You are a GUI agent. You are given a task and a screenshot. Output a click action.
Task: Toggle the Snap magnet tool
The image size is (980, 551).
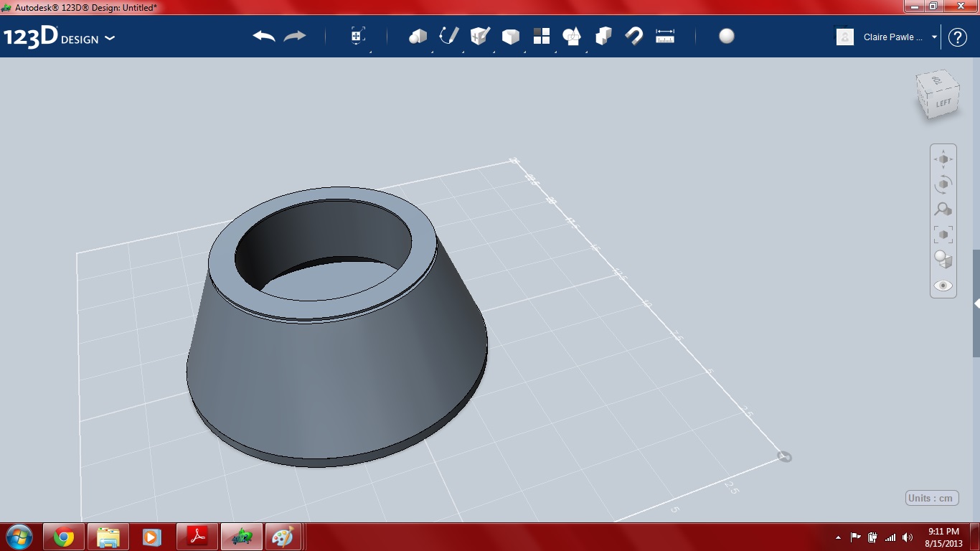[x=634, y=36]
